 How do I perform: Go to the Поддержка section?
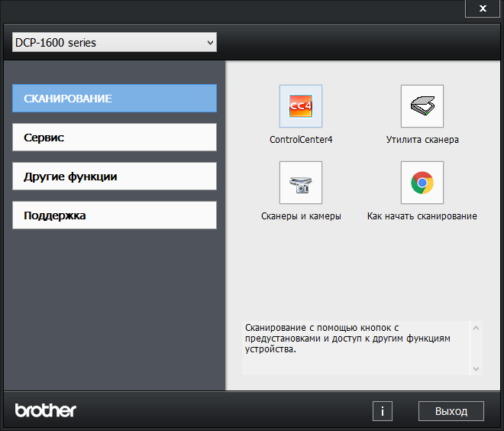(x=115, y=215)
